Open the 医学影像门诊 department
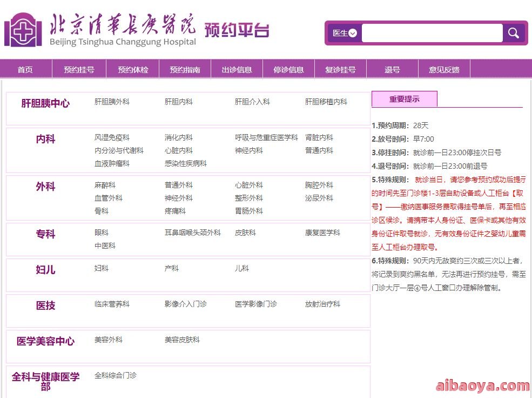 click(x=256, y=304)
